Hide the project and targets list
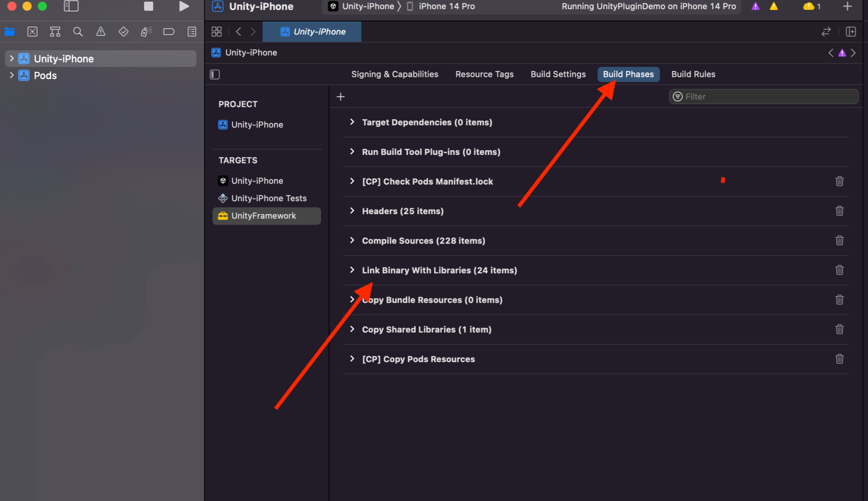This screenshot has width=868, height=501. (215, 74)
